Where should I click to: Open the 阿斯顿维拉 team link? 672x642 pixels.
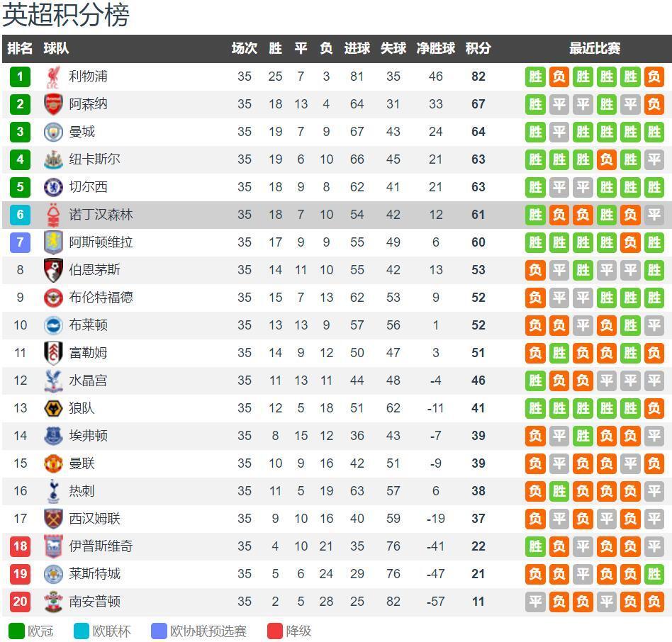tap(101, 242)
